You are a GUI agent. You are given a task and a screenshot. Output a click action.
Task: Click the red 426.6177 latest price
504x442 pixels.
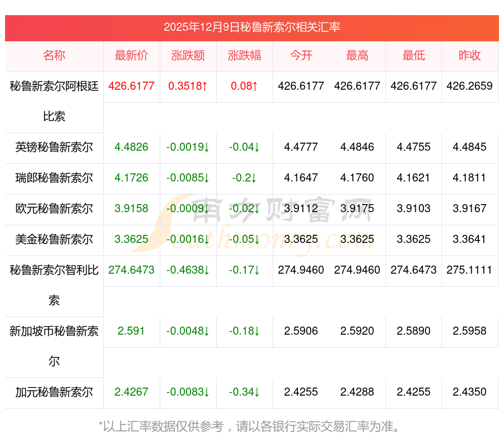tap(132, 86)
